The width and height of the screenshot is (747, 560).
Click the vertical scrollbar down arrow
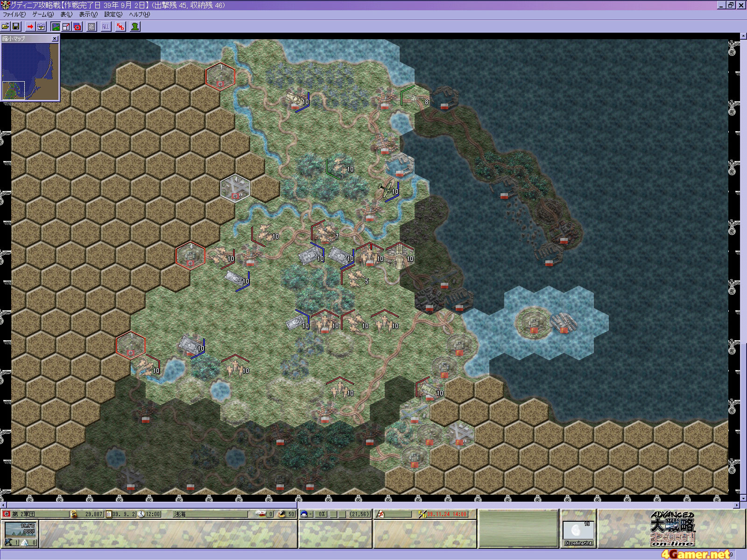pyautogui.click(x=744, y=498)
